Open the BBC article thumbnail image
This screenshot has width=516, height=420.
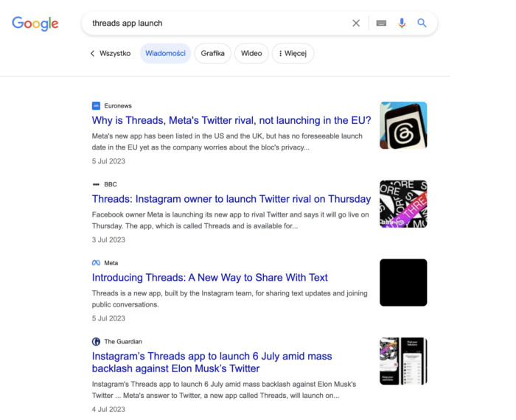coord(403,204)
